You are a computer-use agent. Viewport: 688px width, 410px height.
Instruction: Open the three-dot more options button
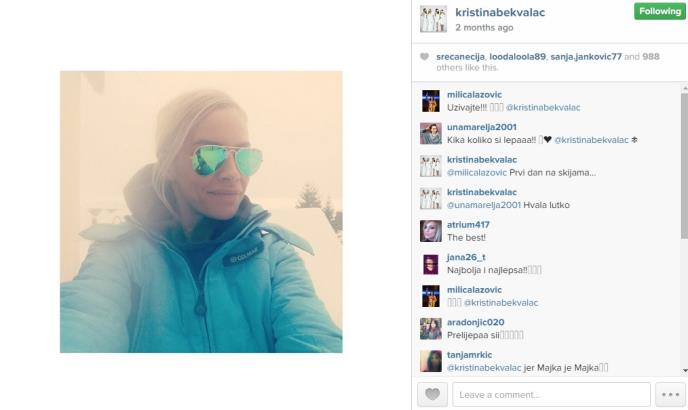pos(670,394)
